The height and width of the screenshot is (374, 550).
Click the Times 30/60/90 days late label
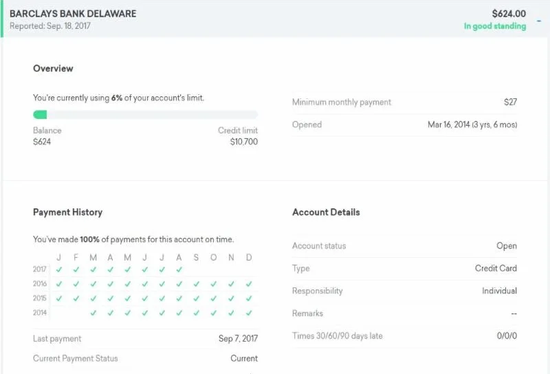pyautogui.click(x=337, y=336)
